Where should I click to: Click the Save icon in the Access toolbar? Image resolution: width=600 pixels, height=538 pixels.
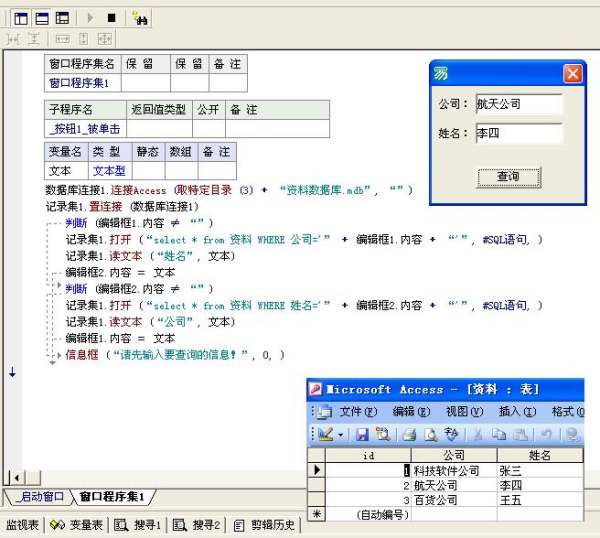362,435
